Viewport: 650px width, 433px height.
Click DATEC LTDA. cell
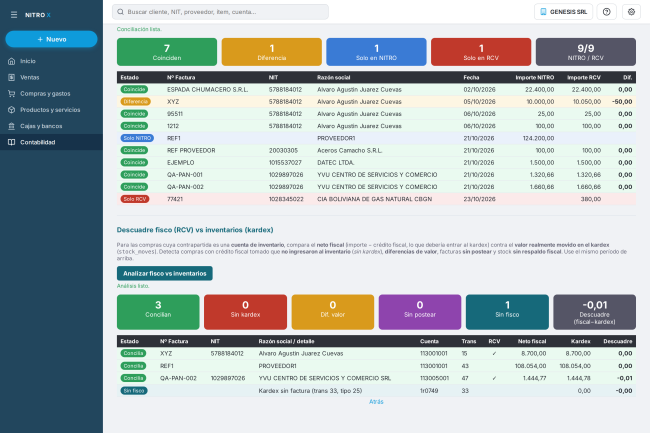[335, 162]
